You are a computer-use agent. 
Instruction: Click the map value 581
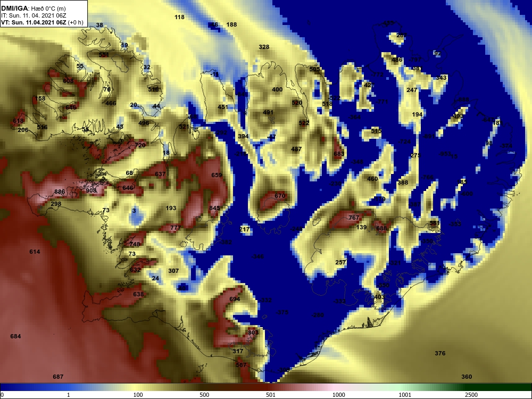(435, 223)
